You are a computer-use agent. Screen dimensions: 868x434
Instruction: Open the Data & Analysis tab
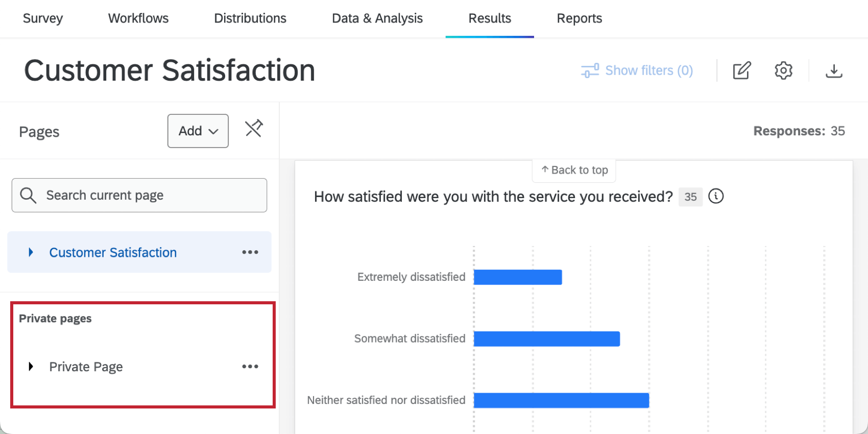[377, 18]
